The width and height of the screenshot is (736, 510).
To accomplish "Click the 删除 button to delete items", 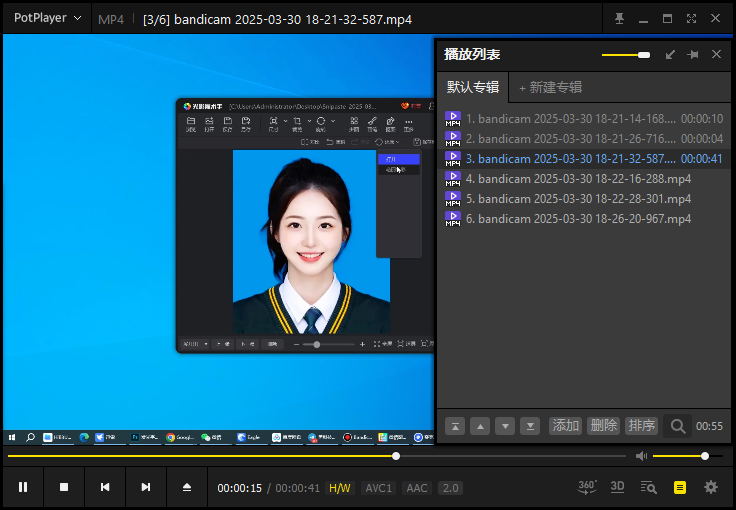I will point(604,426).
